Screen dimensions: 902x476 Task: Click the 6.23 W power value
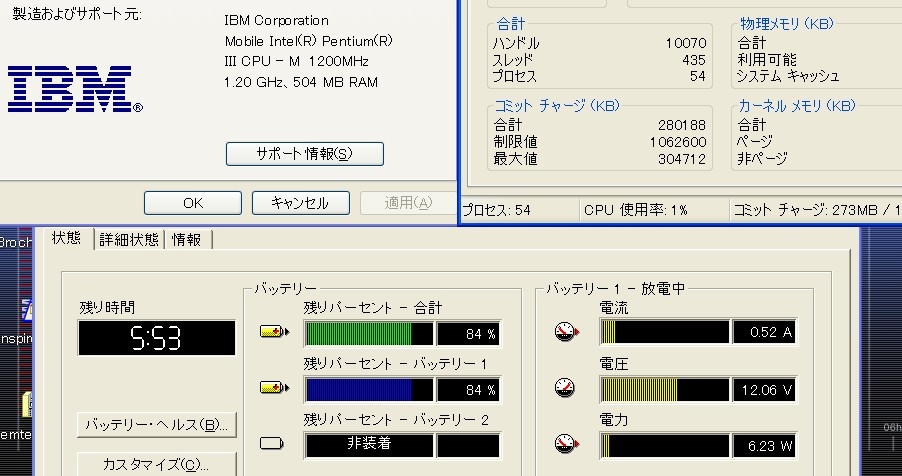point(765,445)
